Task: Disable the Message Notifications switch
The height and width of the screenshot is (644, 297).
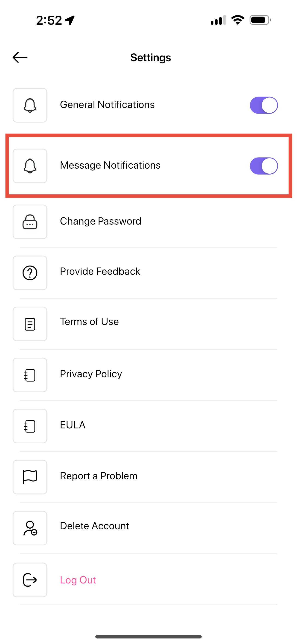Action: [264, 166]
